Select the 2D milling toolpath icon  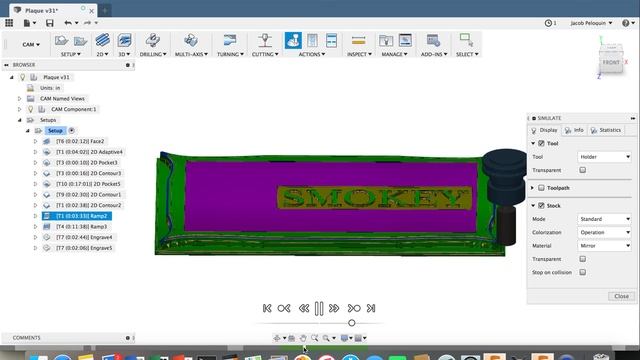tap(102, 40)
